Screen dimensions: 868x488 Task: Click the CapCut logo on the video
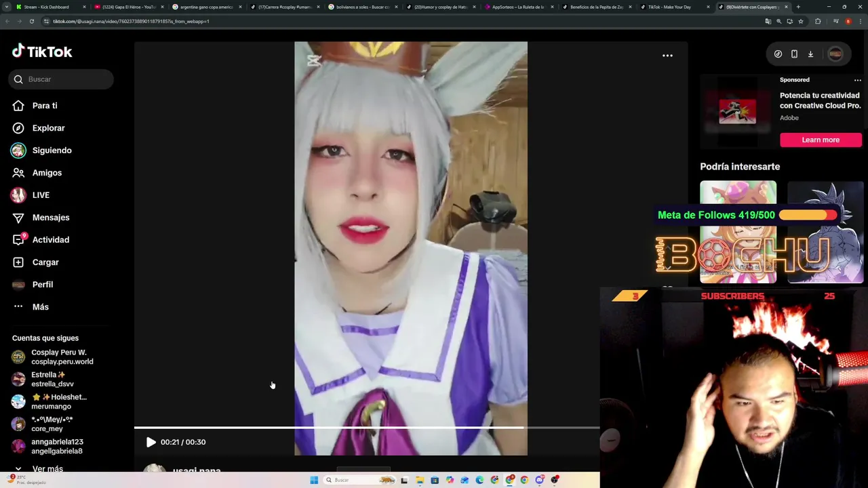[x=313, y=61]
